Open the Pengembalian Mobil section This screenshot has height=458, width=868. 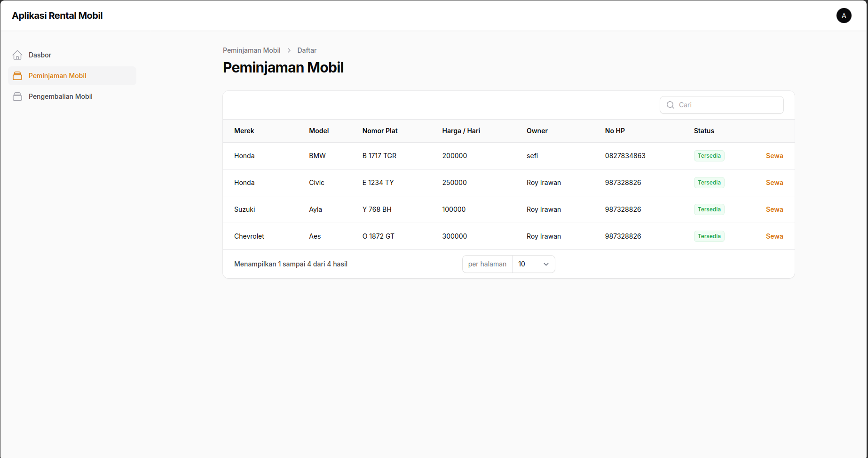coord(60,96)
